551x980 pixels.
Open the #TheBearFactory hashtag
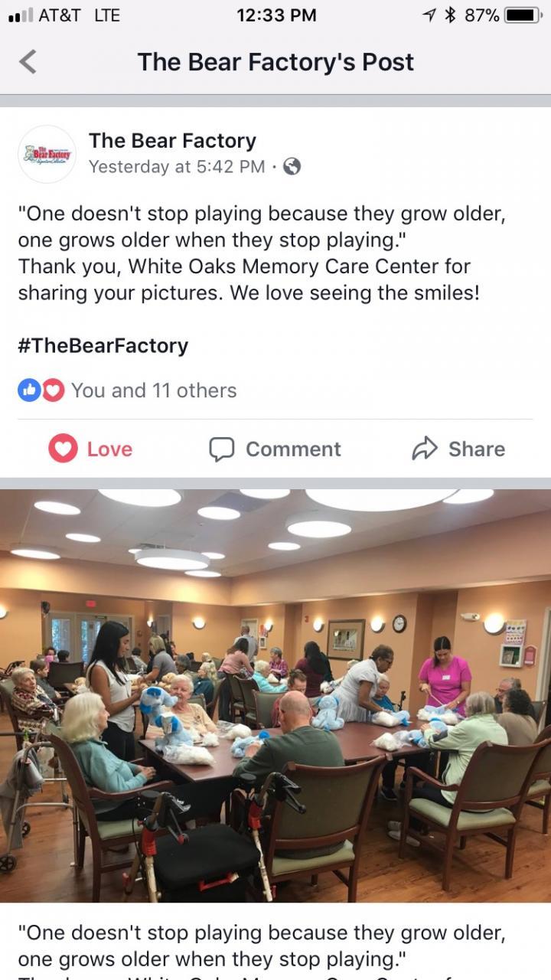tap(103, 345)
